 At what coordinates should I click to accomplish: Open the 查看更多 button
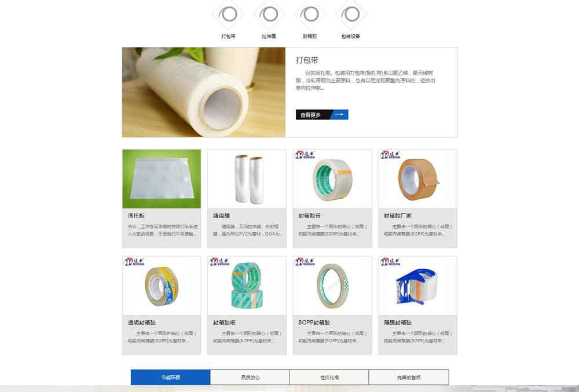click(x=322, y=115)
